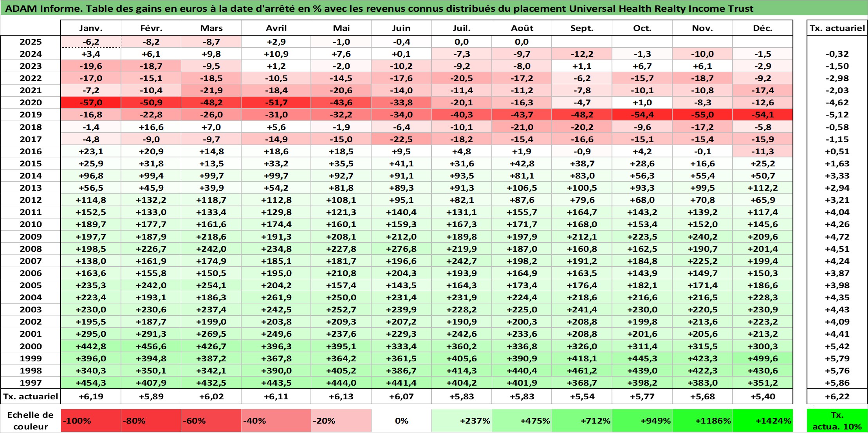The width and height of the screenshot is (868, 433).
Task: Click the 'Août' column header
Action: [x=522, y=28]
